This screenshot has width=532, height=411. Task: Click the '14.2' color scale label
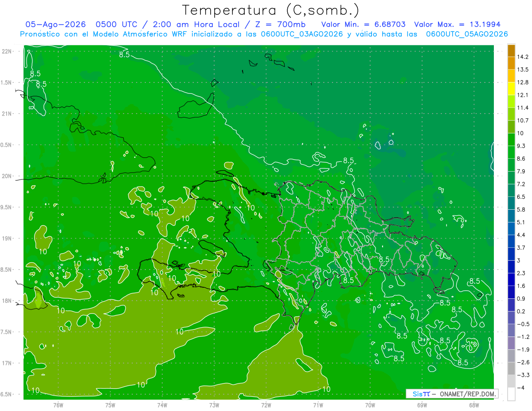click(523, 57)
